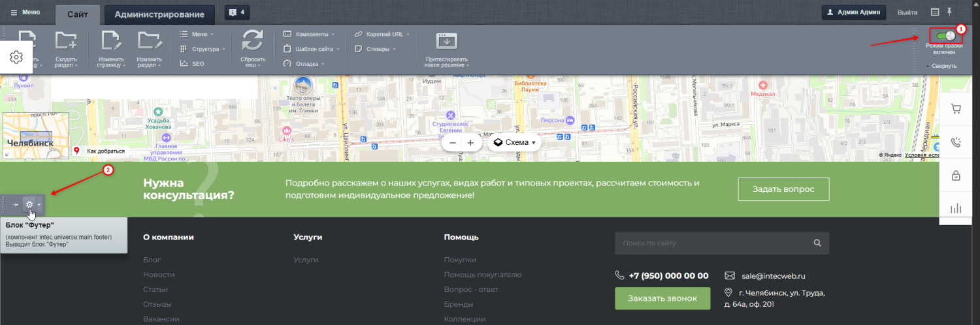Click the site search input field

712,243
